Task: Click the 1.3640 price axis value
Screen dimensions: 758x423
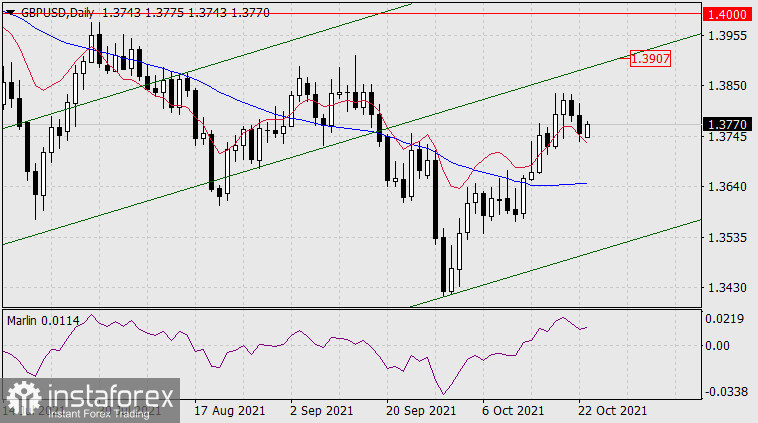Action: 727,187
